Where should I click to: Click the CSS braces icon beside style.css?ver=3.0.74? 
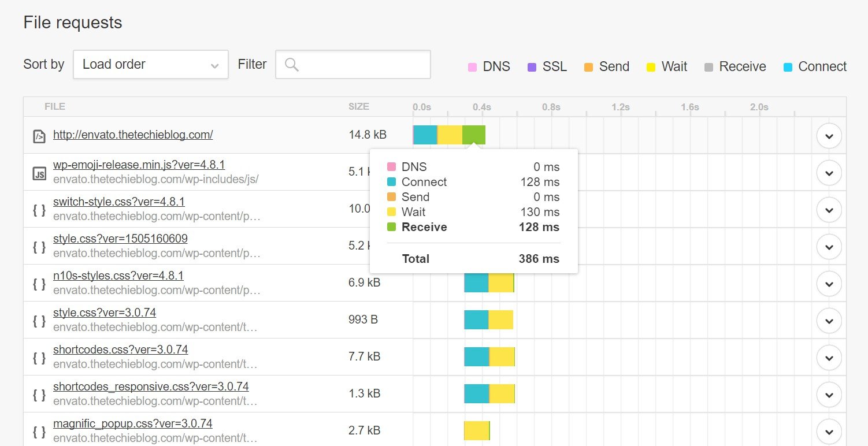(39, 321)
